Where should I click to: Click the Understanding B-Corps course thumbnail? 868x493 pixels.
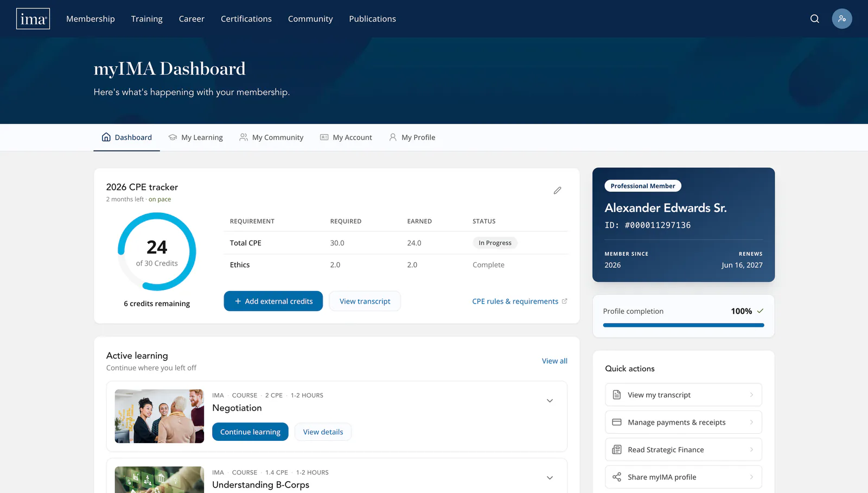[159, 479]
